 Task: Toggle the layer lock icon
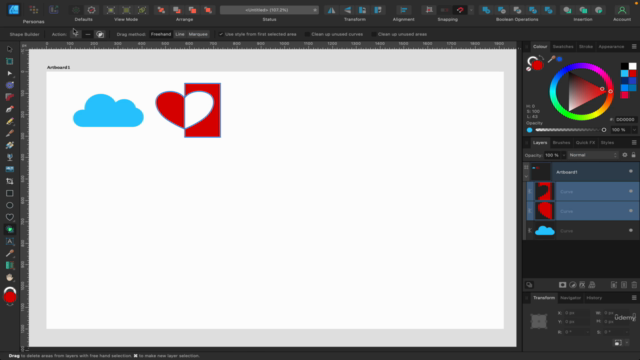coord(633,155)
